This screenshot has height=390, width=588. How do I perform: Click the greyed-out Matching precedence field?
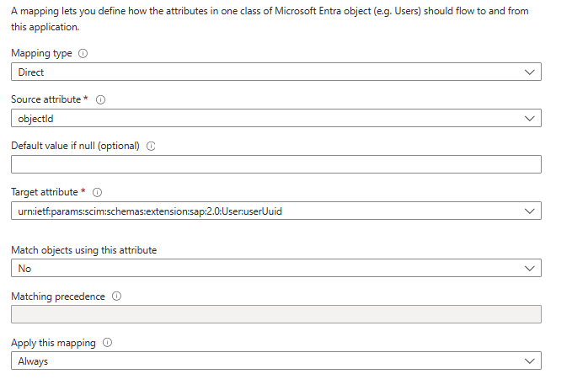tap(275, 315)
